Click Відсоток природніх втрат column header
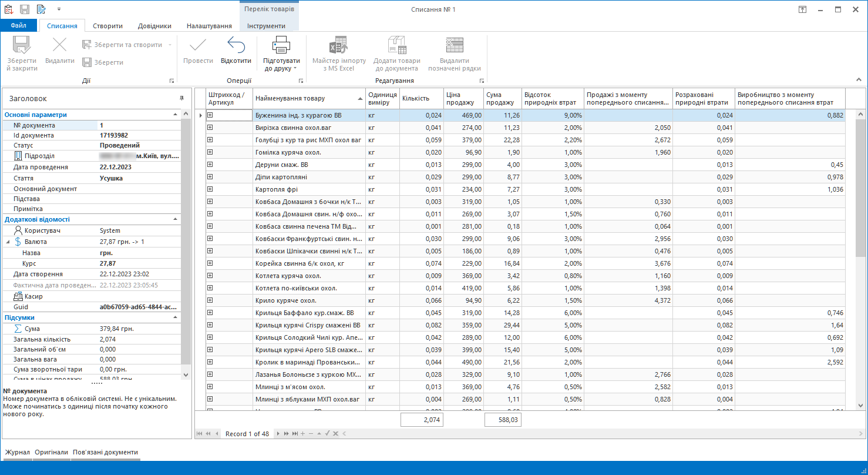 pyautogui.click(x=553, y=98)
